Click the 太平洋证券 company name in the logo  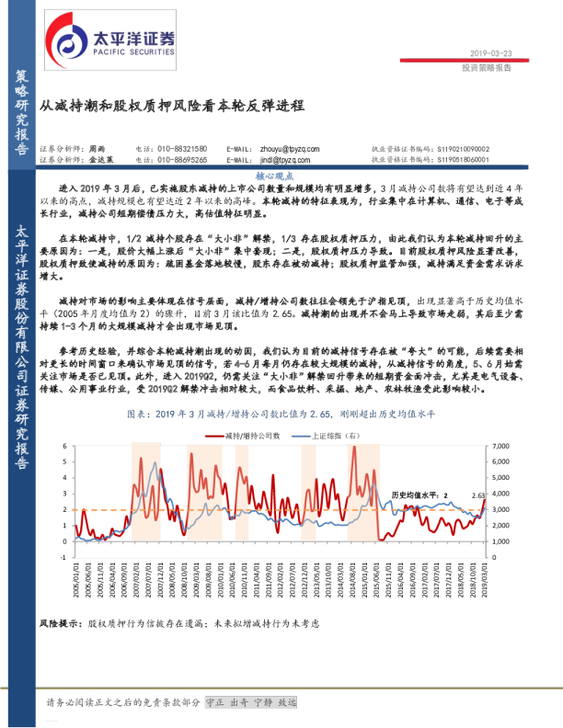[133, 38]
